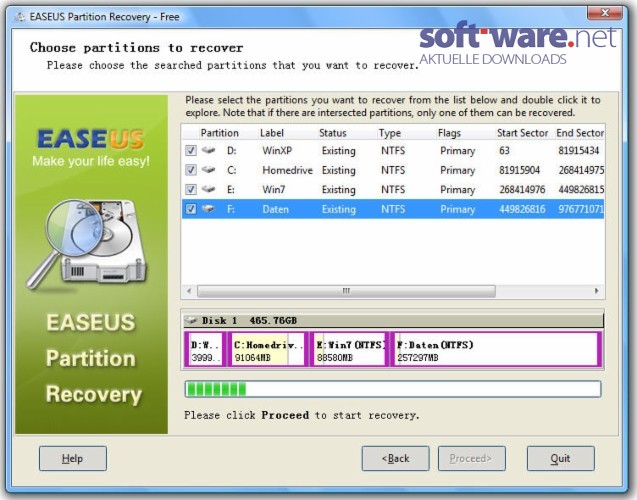Click the Partition column header
This screenshot has height=500, width=637.
pyautogui.click(x=219, y=133)
